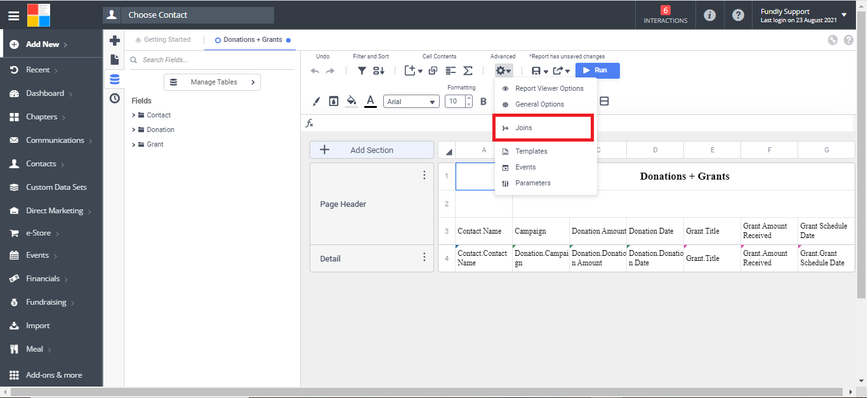Open Page Header section options dots
Viewport: 868px width, 398px height.
(424, 175)
